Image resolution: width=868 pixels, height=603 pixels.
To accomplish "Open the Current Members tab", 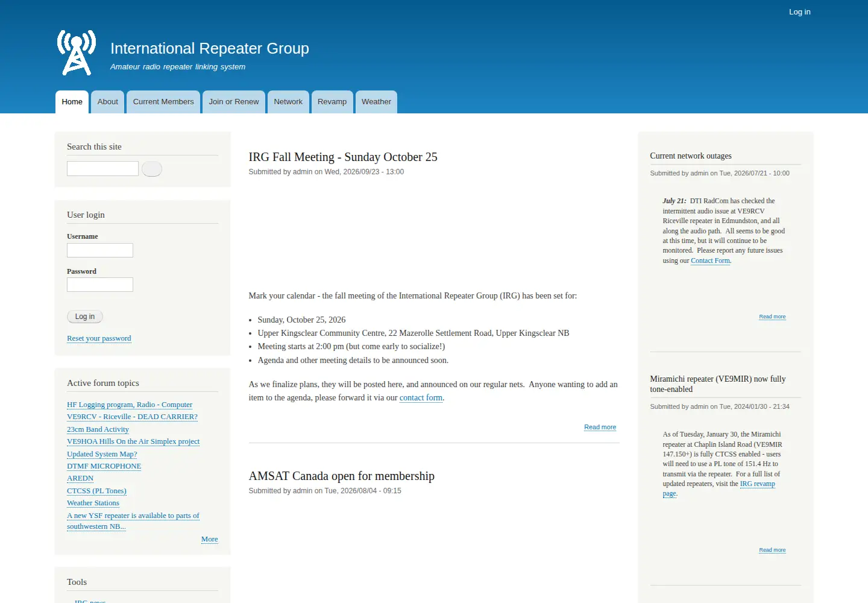I will tap(163, 102).
